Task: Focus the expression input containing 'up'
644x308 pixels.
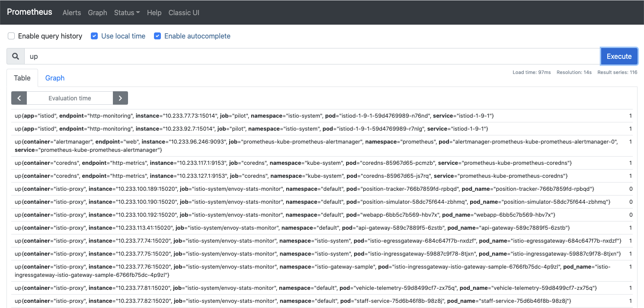Action: (312, 56)
